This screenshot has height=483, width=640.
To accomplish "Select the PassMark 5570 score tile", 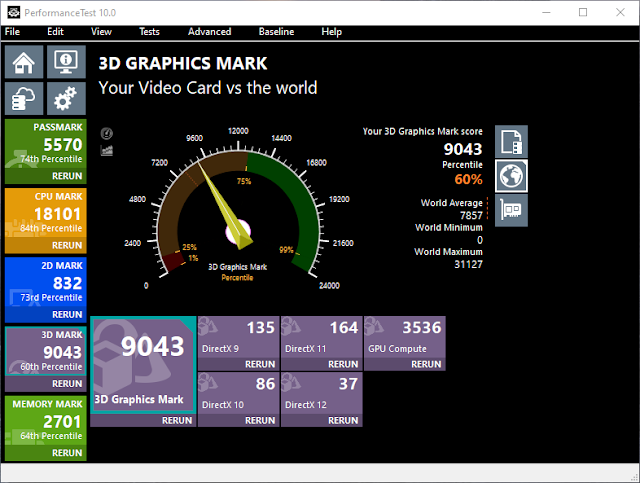I will pyautogui.click(x=46, y=144).
